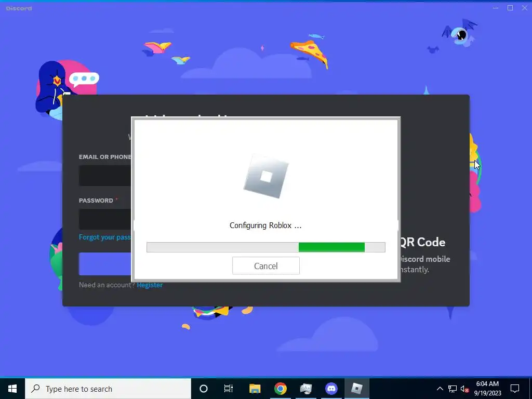Cancel the Roblox configuration

coord(265,265)
